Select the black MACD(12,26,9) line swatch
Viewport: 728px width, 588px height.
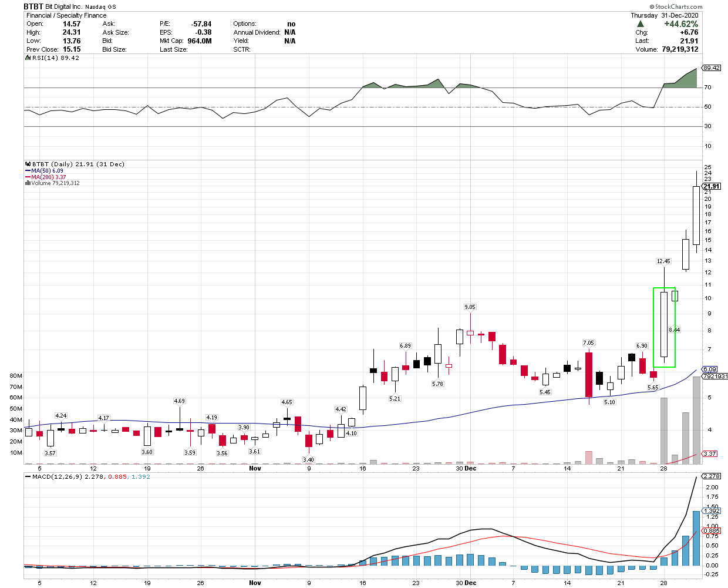(28, 477)
